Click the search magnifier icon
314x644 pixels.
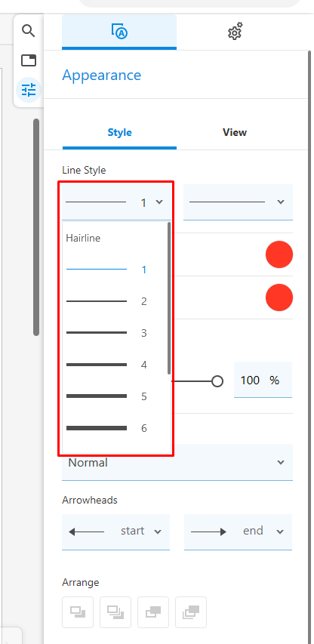click(29, 31)
